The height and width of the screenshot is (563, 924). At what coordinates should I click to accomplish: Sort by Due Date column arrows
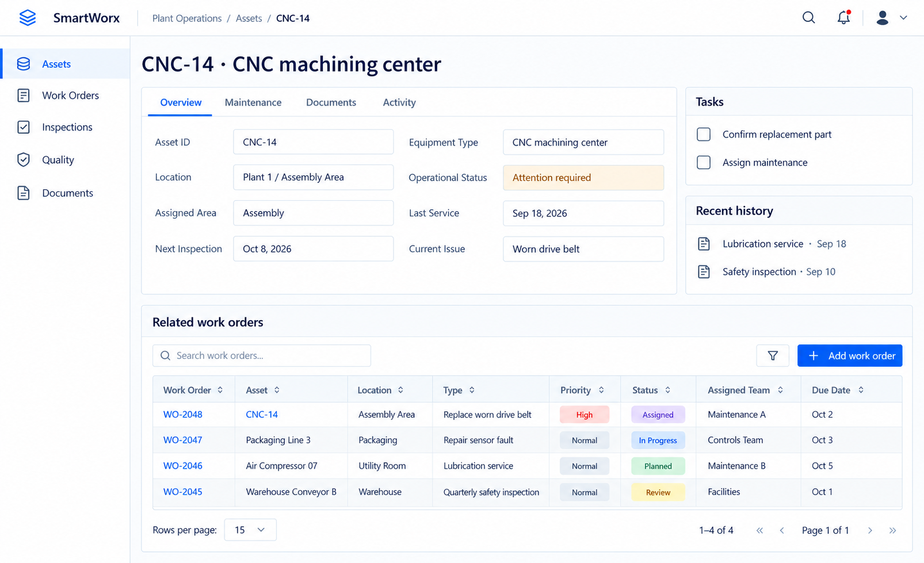click(x=861, y=390)
